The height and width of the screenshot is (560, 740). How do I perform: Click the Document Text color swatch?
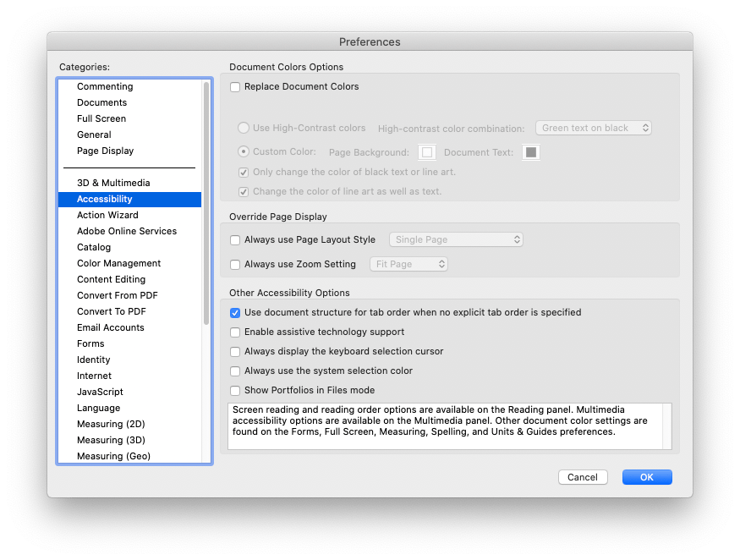tap(531, 152)
